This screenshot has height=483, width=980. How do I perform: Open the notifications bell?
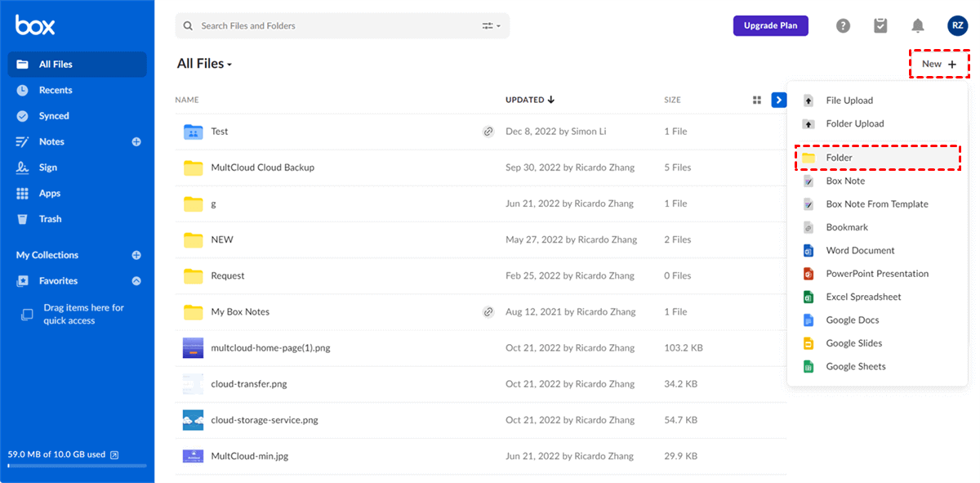coord(918,26)
